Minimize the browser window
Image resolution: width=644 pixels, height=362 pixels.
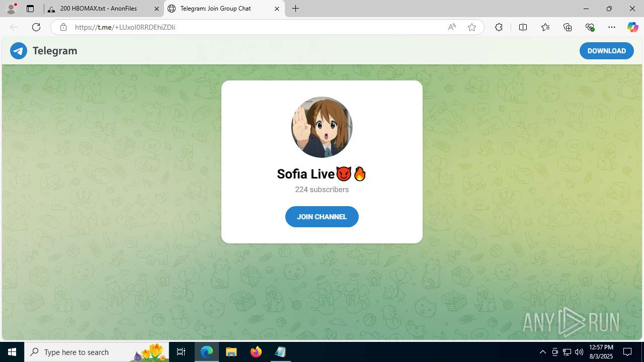click(x=586, y=9)
